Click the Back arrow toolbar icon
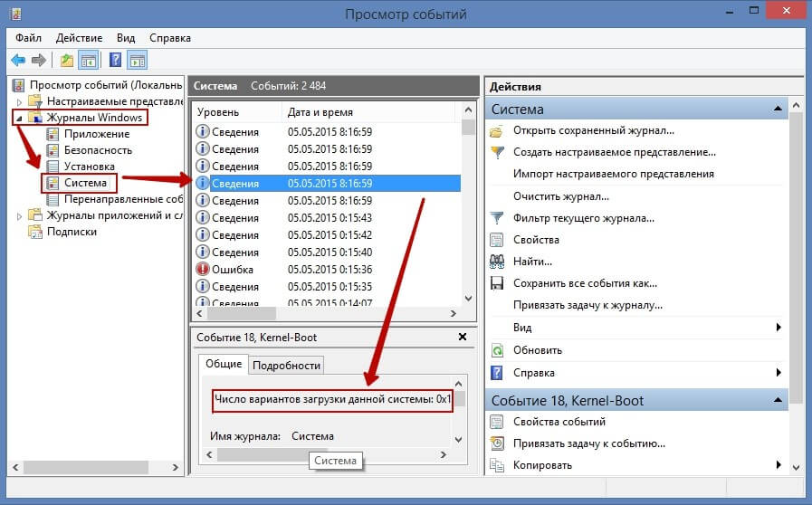812x505 pixels. tap(17, 61)
